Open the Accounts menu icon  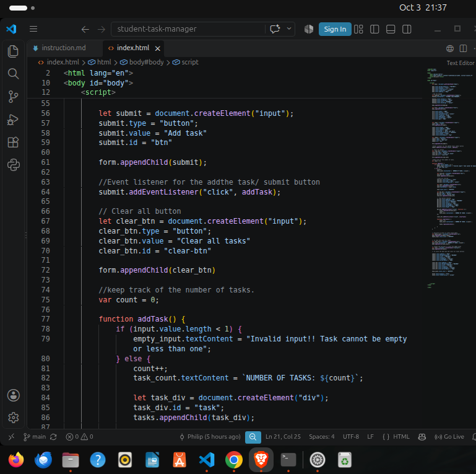point(14,395)
